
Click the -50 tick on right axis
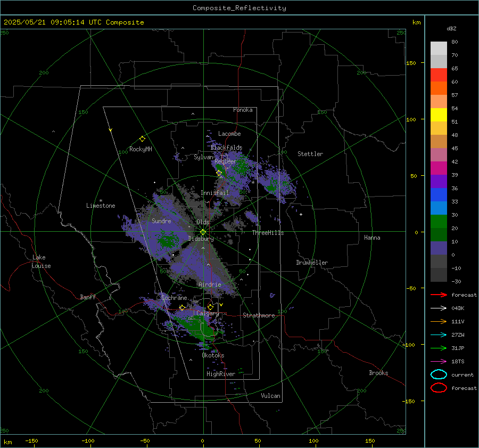tap(412, 288)
